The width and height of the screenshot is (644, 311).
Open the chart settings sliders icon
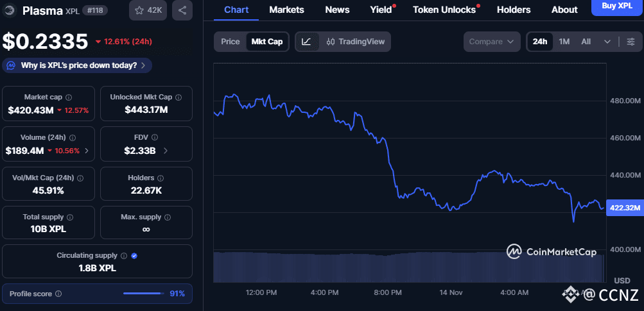(631, 42)
